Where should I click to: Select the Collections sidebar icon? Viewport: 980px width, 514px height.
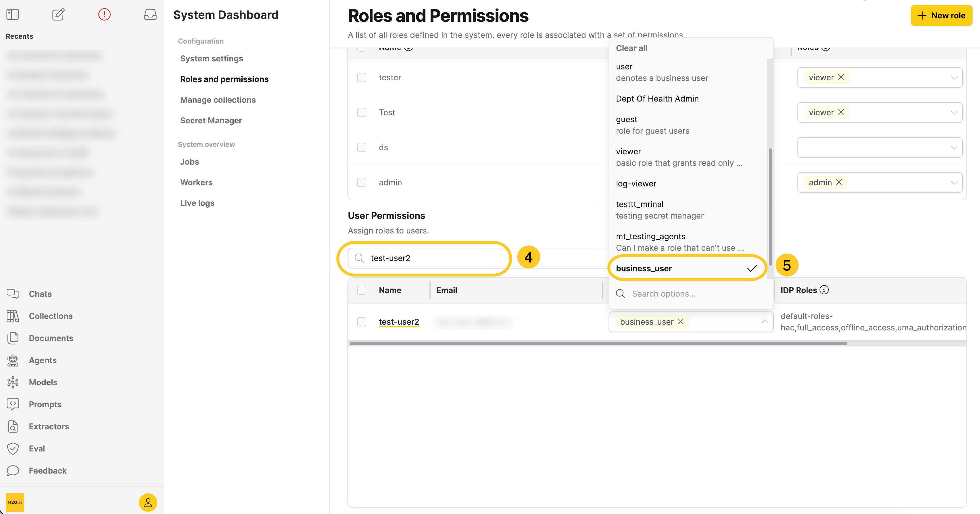tap(13, 316)
